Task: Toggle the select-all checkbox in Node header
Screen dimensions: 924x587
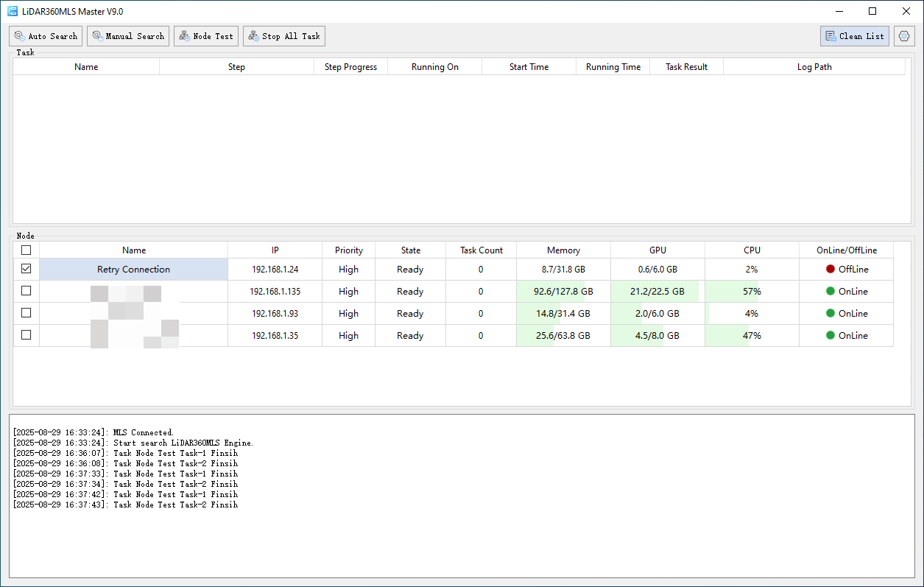Action: [27, 250]
